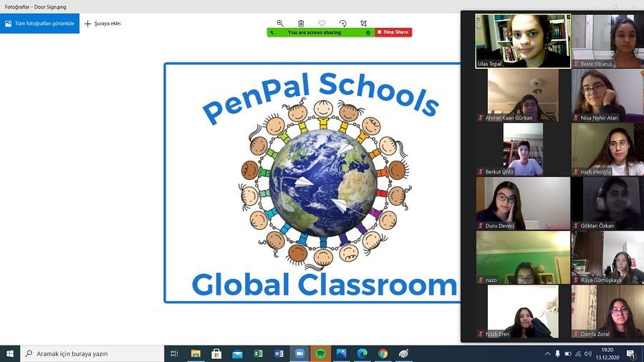
Task: Select Damla Zoral's video tile
Action: click(608, 311)
